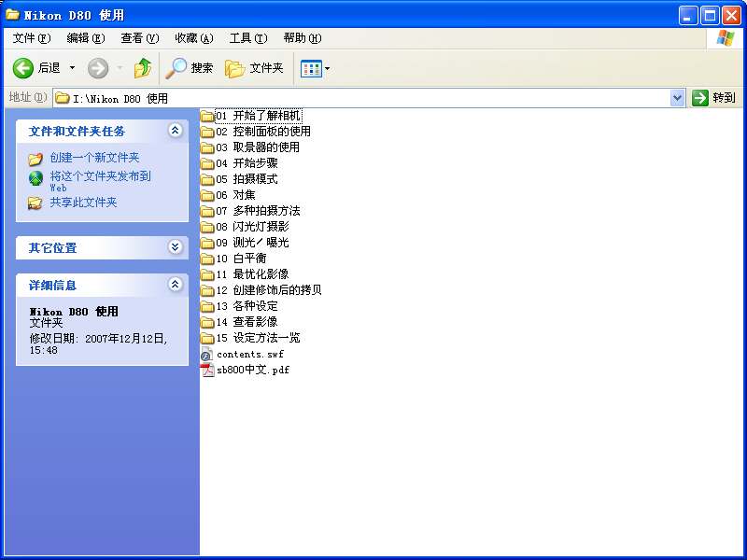
Task: Select folder icon of 03 取景器的使用
Action: 207,147
